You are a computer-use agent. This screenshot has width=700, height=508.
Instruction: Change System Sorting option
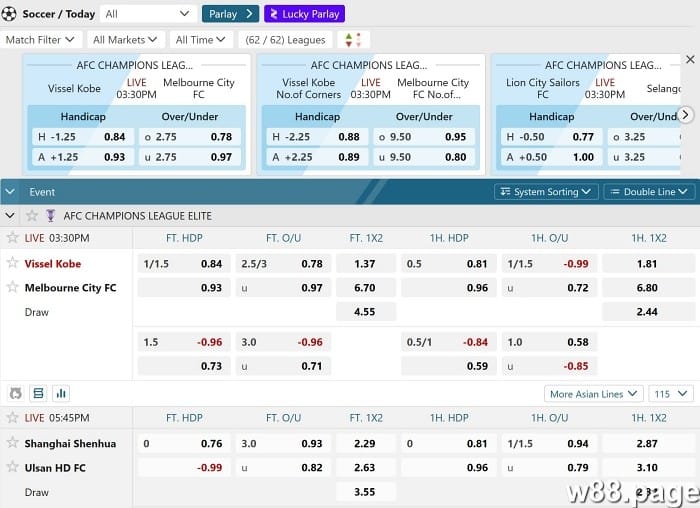546,192
